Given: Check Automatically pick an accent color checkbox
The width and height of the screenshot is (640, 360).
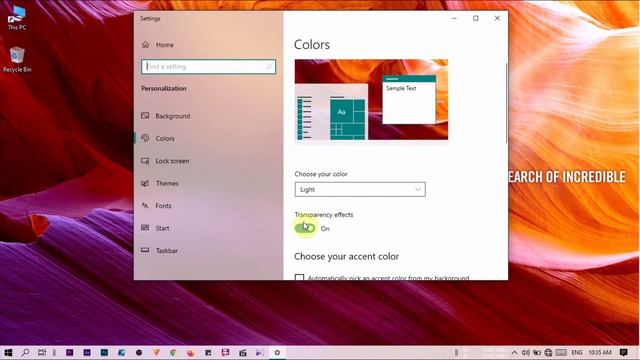Looking at the screenshot, I should pyautogui.click(x=299, y=278).
